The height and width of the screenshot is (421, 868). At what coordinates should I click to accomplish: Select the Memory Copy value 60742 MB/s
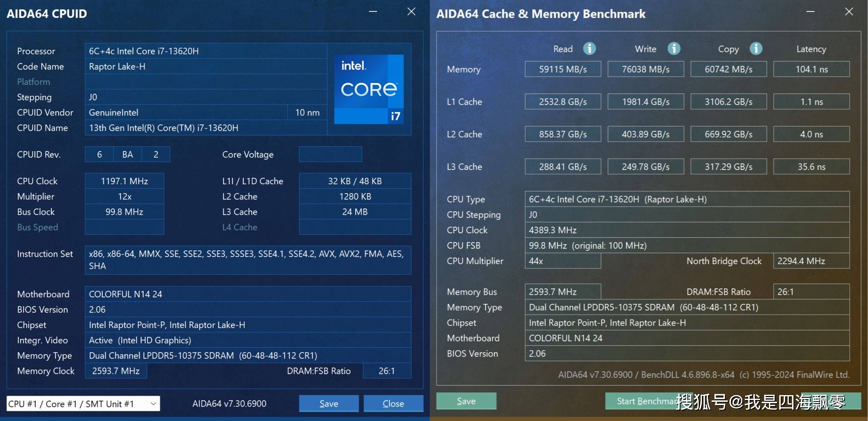coord(729,69)
